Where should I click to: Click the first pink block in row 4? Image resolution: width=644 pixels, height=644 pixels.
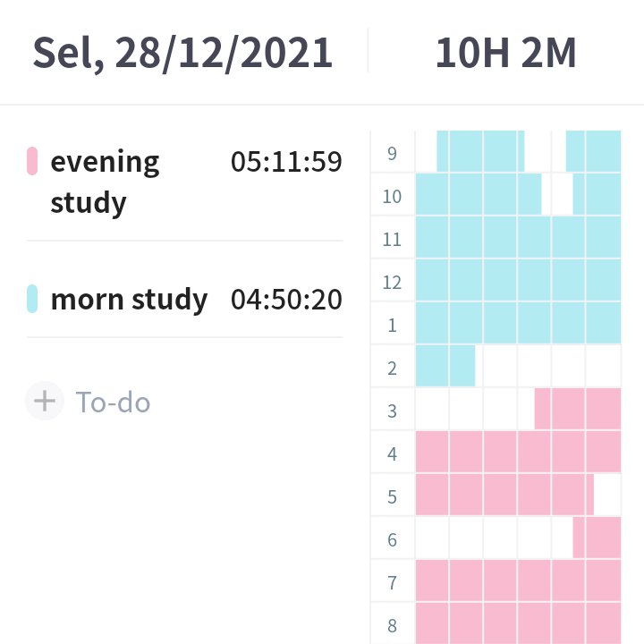[x=432, y=452]
